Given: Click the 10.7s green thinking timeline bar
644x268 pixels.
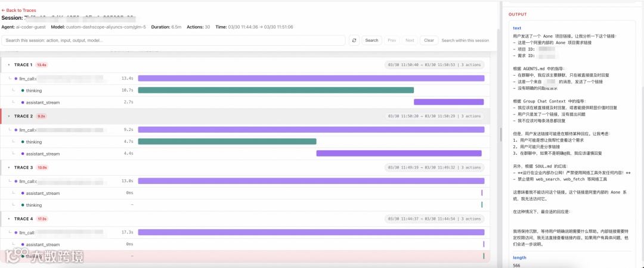Looking at the screenshot, I should 276,91.
